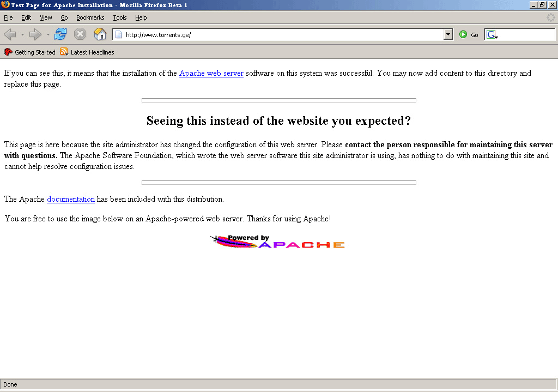Open the Go menu
The height and width of the screenshot is (392, 558).
[64, 17]
